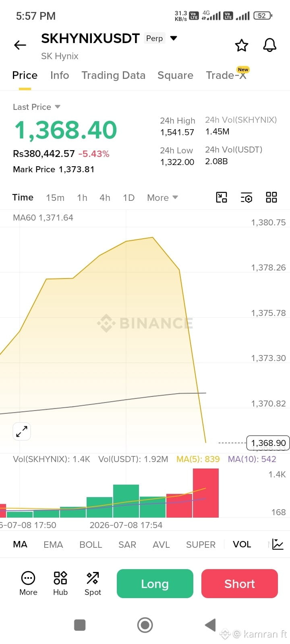The width and height of the screenshot is (290, 644).
Task: Open the chart drawing tools icon
Action: [x=222, y=197]
